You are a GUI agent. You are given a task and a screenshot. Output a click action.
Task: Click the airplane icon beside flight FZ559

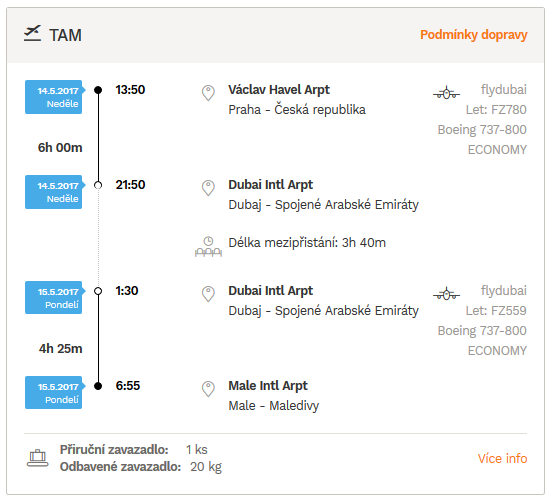[446, 294]
